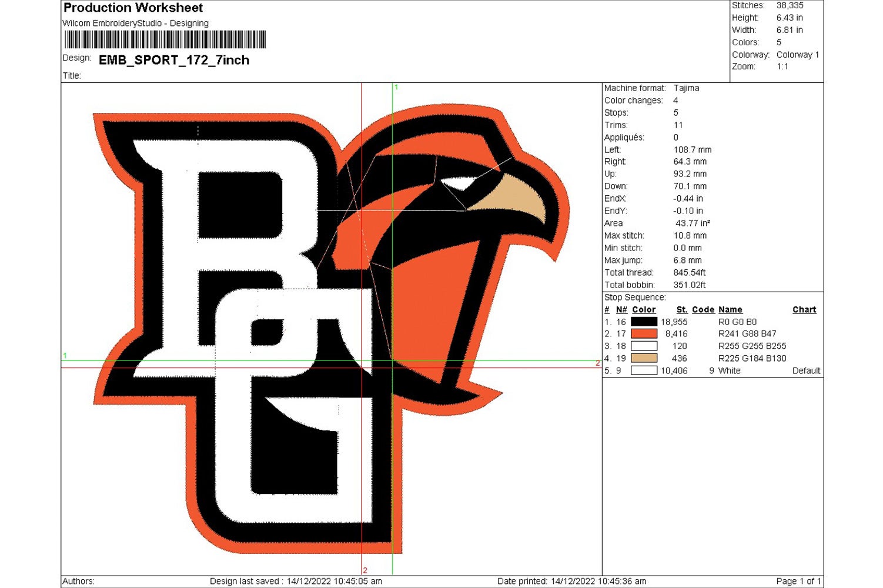Click the Chart column header
The height and width of the screenshot is (588, 883).
click(804, 310)
